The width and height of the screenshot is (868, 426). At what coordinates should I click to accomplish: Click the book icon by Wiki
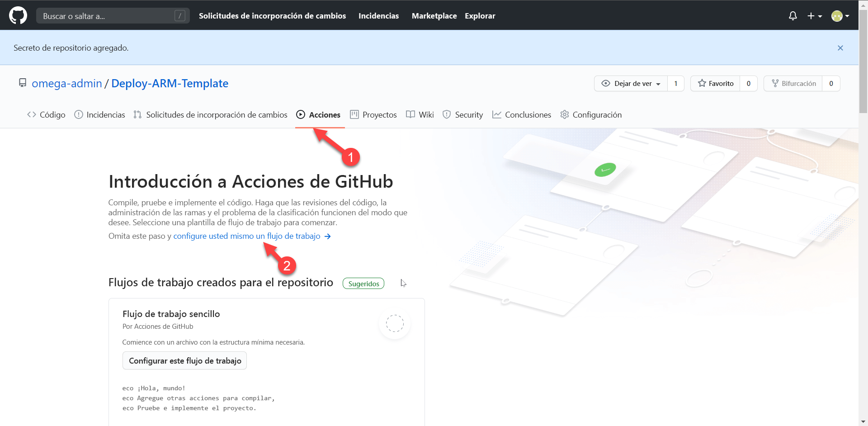click(x=410, y=114)
